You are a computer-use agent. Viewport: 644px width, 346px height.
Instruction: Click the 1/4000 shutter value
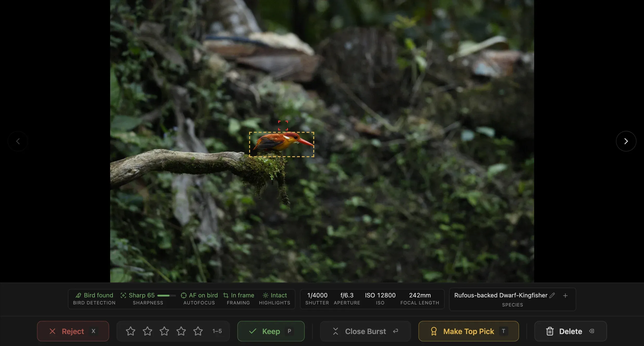click(317, 295)
